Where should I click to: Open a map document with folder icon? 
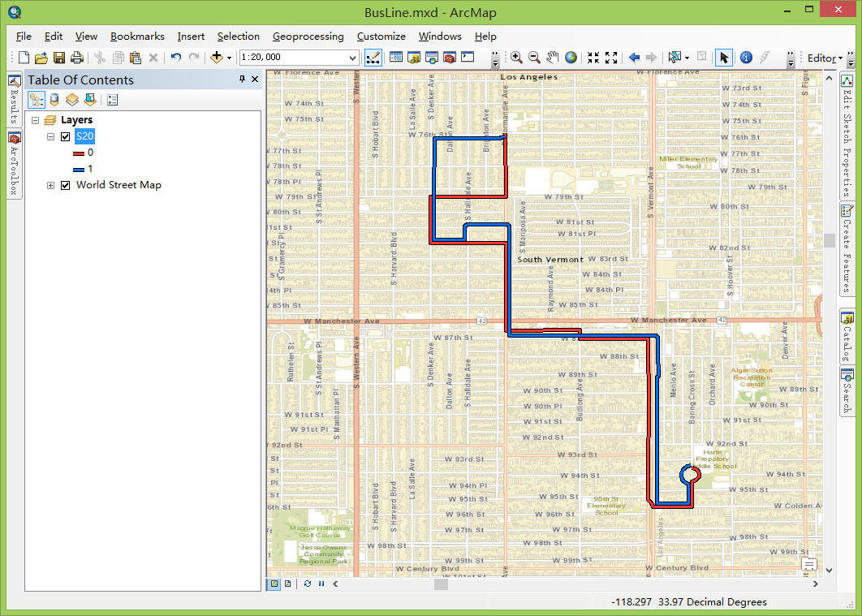pyautogui.click(x=41, y=57)
